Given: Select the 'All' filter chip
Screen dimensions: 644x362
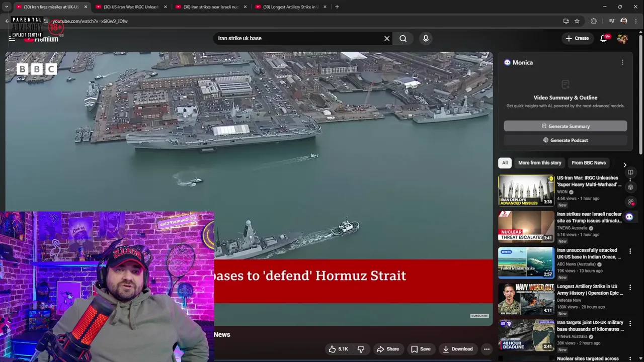Looking at the screenshot, I should 505,163.
